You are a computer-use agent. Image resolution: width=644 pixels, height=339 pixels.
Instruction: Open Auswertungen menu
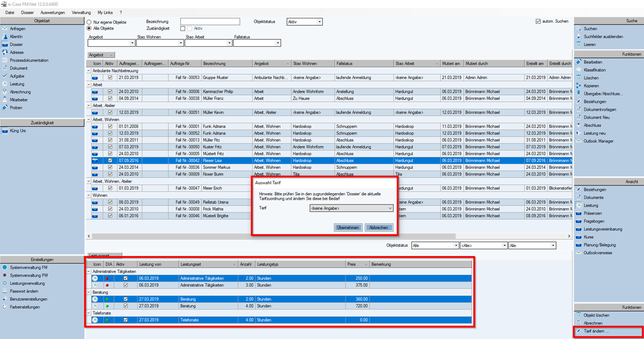[53, 12]
